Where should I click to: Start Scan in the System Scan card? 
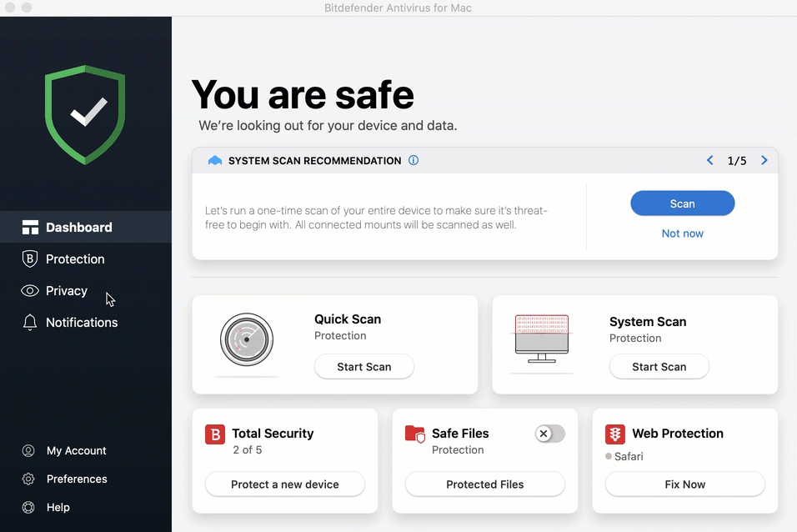point(659,367)
